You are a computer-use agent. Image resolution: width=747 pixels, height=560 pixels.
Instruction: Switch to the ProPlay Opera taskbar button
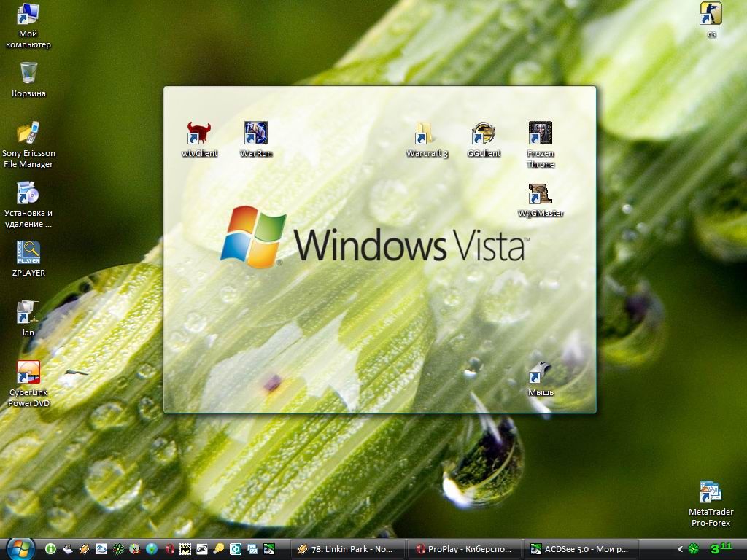pyautogui.click(x=465, y=549)
